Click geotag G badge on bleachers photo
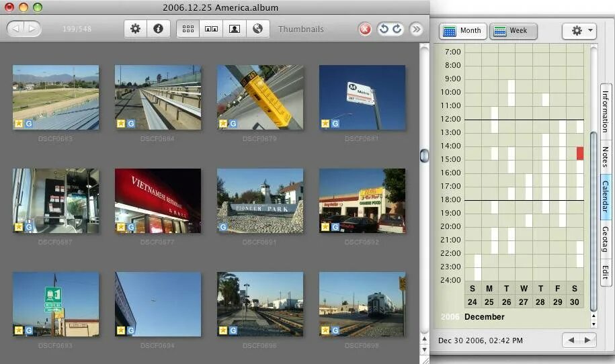 (131, 124)
